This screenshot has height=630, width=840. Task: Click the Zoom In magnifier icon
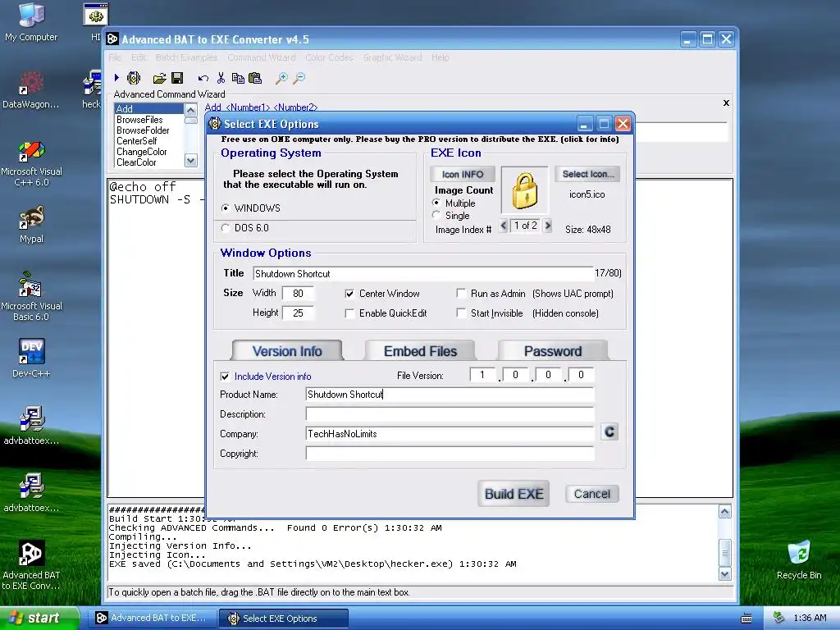click(281, 79)
